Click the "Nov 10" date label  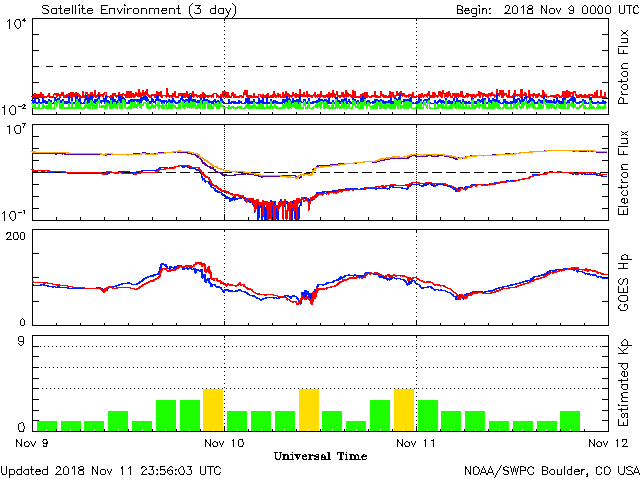[x=224, y=443]
